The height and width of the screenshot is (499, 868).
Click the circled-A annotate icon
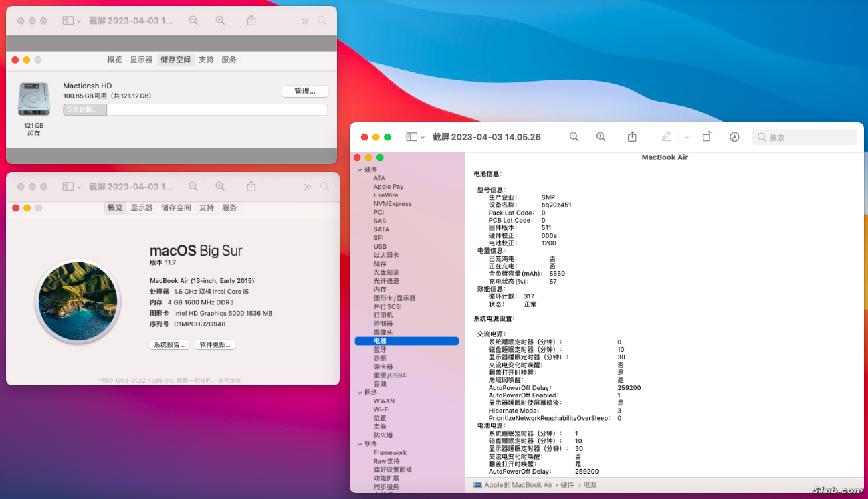pos(734,137)
